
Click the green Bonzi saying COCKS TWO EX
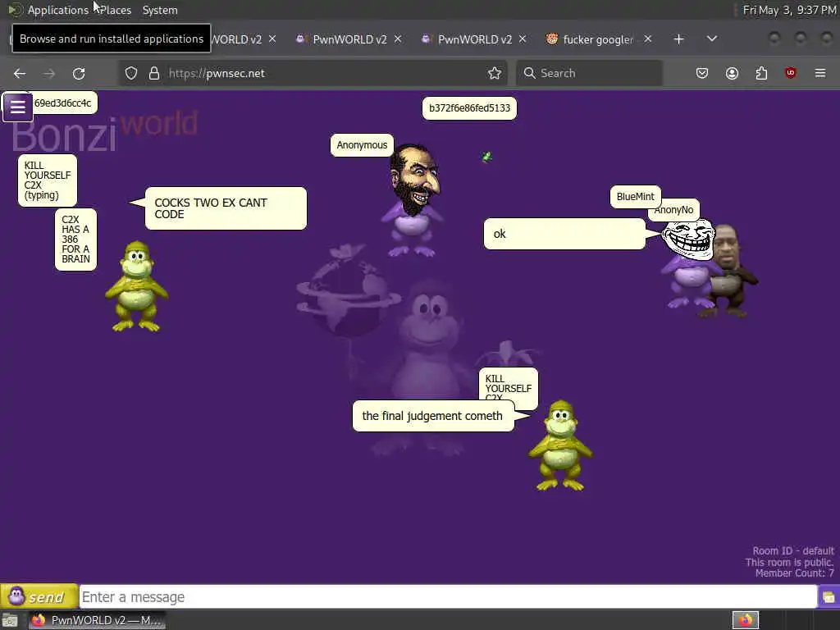click(x=137, y=286)
